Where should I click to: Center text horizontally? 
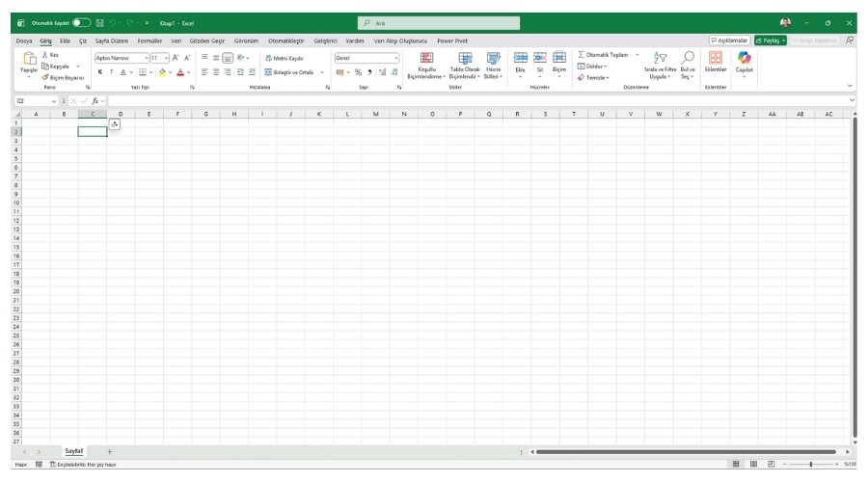point(216,72)
